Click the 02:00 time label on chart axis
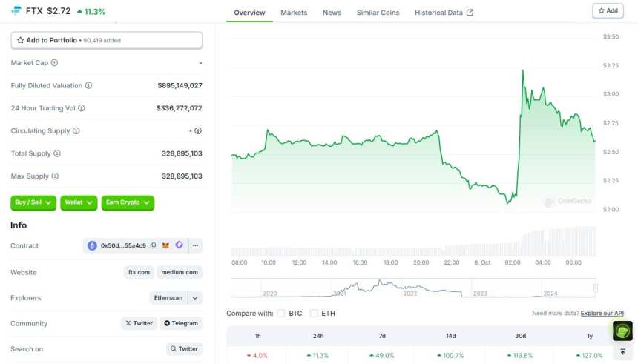The image size is (638, 364). click(x=513, y=262)
